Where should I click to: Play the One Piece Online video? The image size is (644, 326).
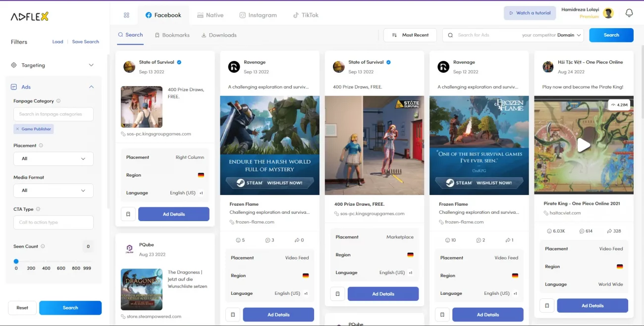point(584,145)
